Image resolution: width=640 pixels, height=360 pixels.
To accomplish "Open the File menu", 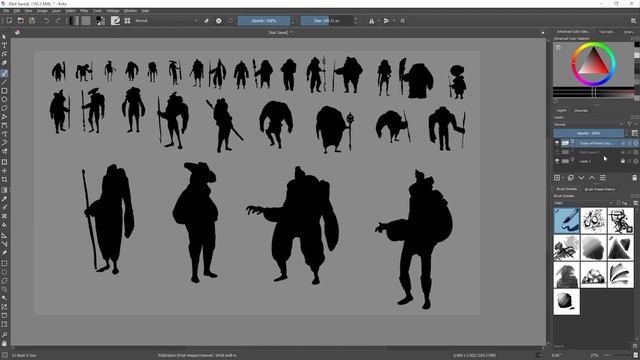I will 6,11.
